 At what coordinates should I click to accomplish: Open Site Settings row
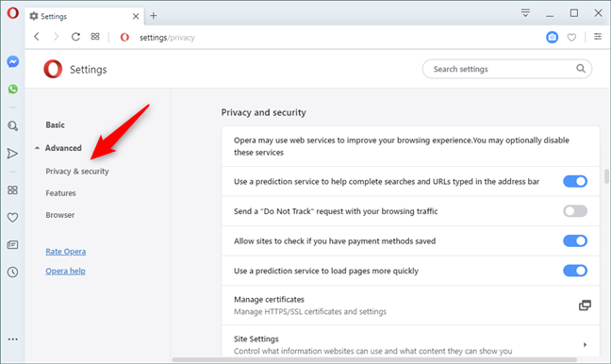click(x=410, y=341)
